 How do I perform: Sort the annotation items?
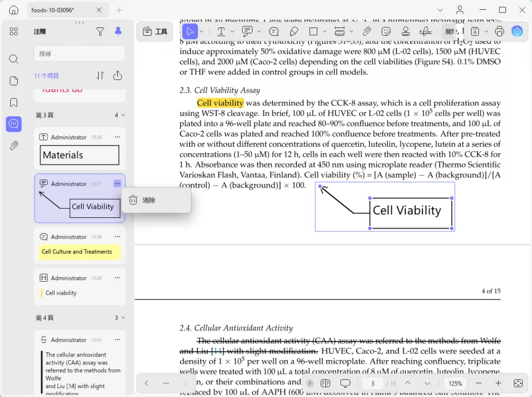[x=100, y=75]
